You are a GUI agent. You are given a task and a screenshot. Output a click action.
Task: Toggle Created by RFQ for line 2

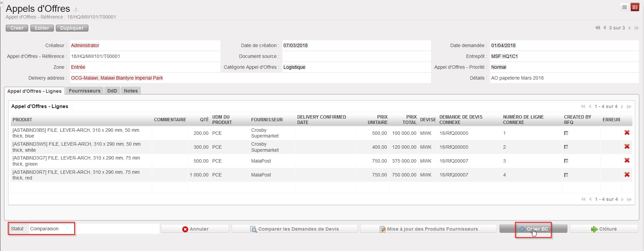[566, 147]
